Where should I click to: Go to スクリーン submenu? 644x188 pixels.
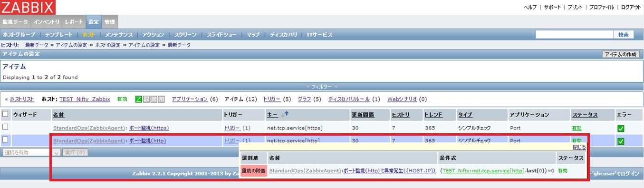pyautogui.click(x=185, y=35)
